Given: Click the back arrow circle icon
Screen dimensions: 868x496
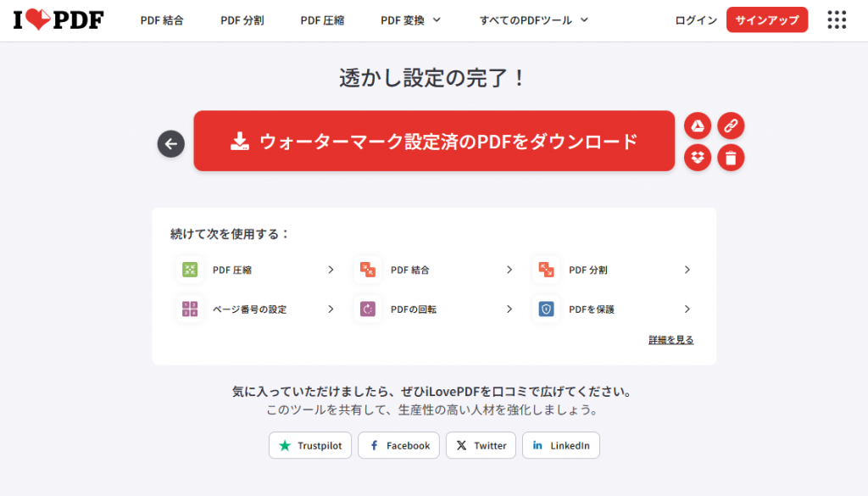Looking at the screenshot, I should 171,144.
